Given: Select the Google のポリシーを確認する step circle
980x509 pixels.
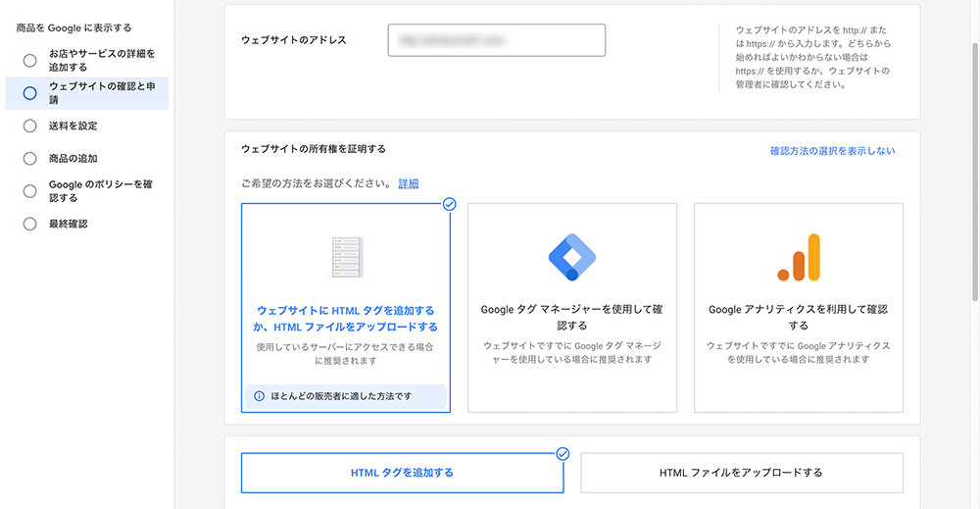Looking at the screenshot, I should coord(30,191).
